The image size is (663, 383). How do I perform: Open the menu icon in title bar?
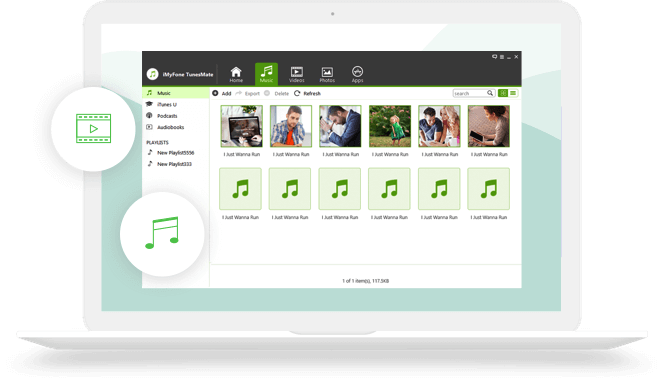(502, 57)
